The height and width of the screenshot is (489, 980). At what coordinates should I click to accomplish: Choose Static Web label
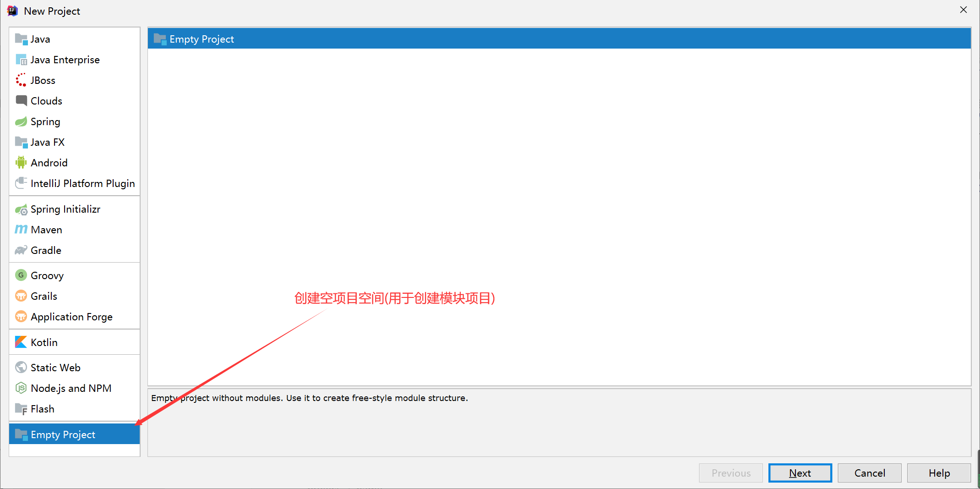point(55,368)
